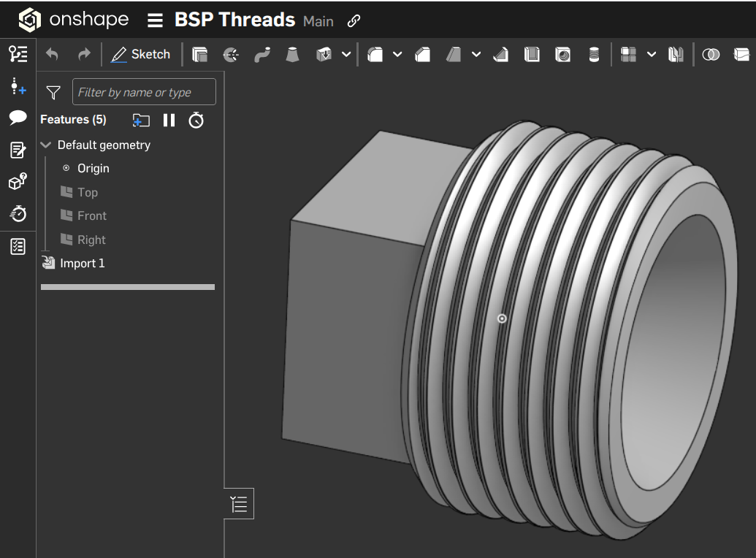Screen dimensions: 756x558
Task: Start a new Sketch
Action: [140, 54]
